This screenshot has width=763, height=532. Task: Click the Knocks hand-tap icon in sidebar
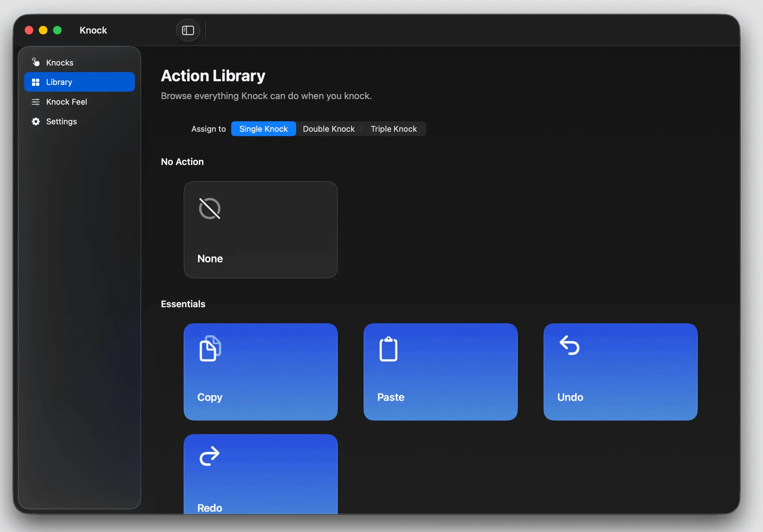tap(36, 62)
